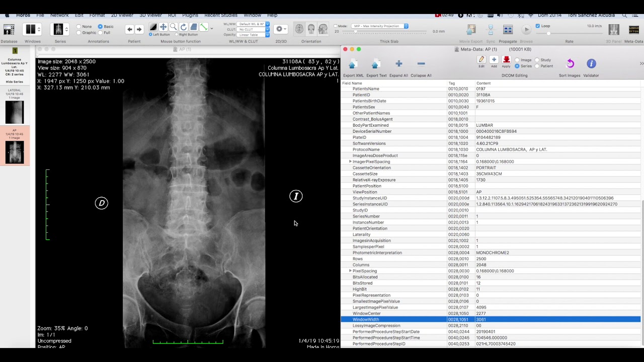This screenshot has height=362, width=644.
Task: Set coronal orientation skull icon
Action: click(x=311, y=29)
